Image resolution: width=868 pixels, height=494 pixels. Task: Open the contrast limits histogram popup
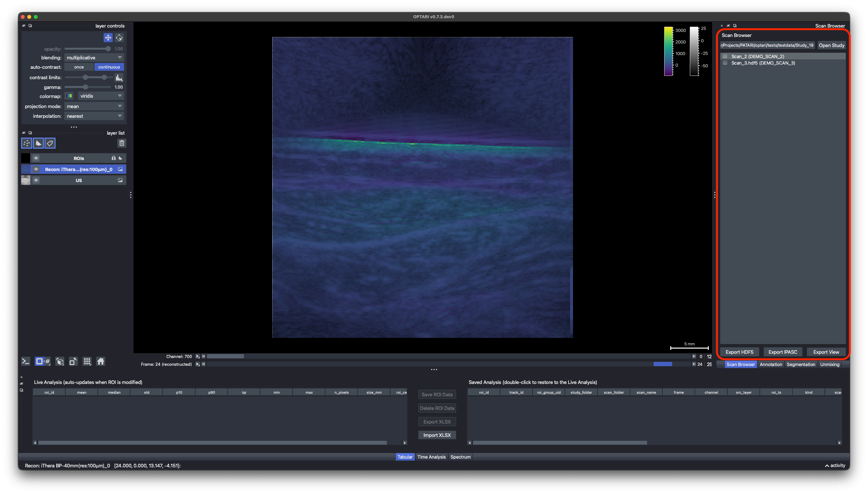(119, 78)
